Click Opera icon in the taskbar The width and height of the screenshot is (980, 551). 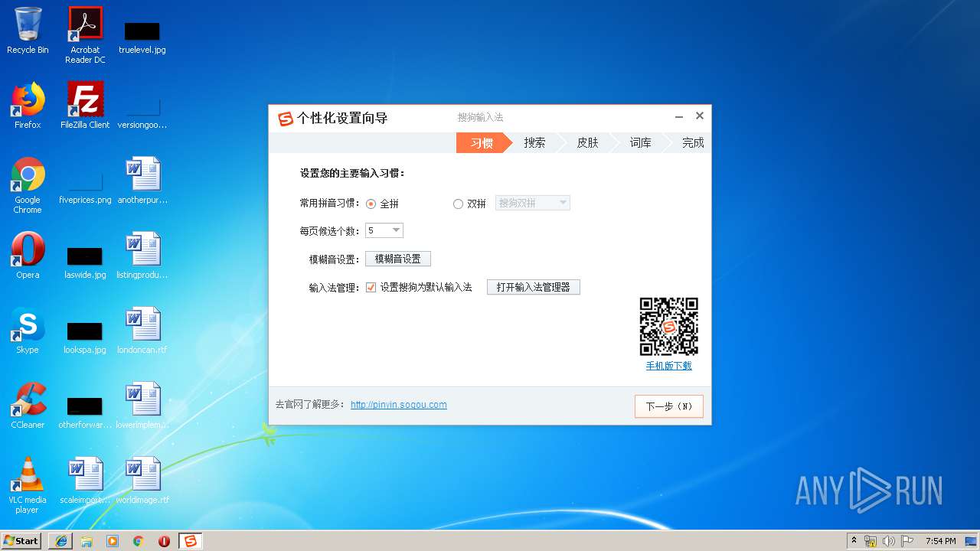tap(164, 541)
